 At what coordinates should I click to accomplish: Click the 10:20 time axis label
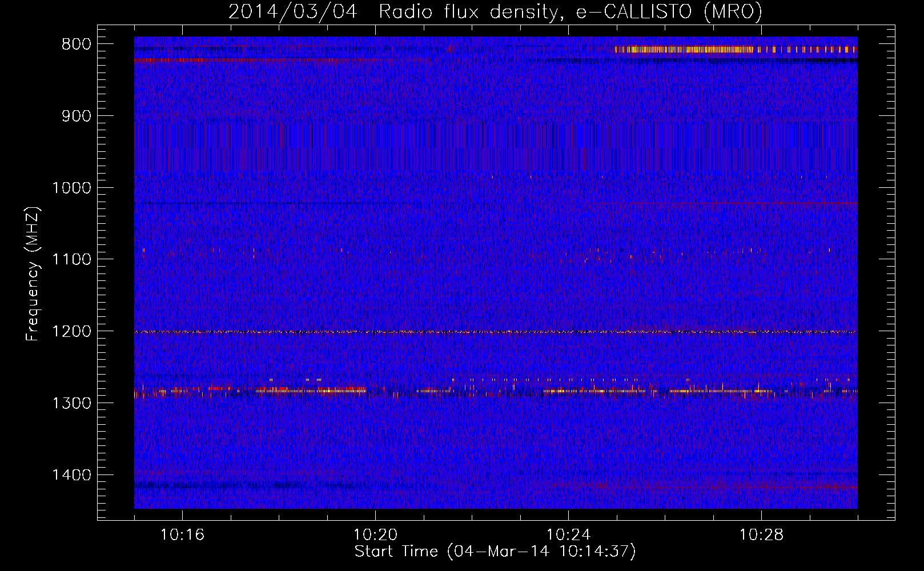point(375,535)
